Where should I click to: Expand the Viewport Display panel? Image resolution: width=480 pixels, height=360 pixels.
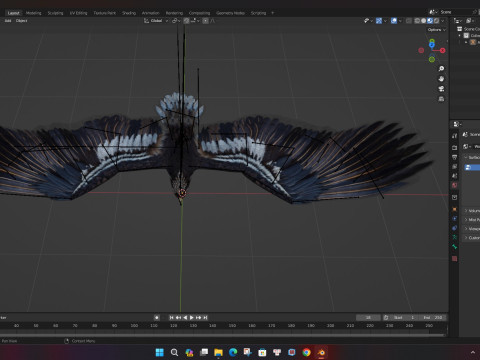(472, 229)
